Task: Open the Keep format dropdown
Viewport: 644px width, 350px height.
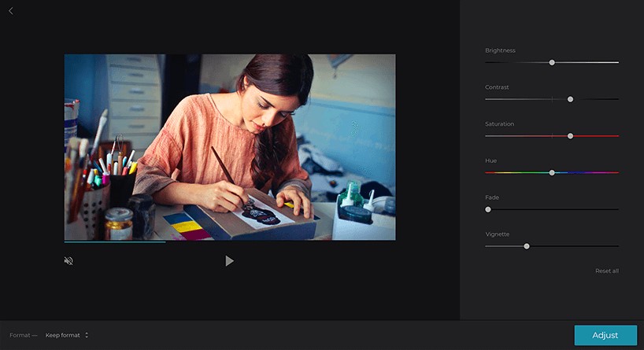Action: click(67, 335)
